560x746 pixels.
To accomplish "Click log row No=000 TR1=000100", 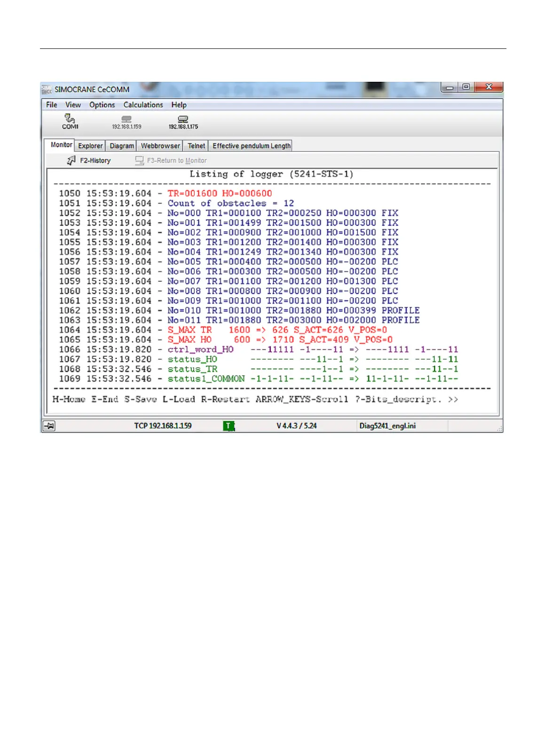I will coord(229,213).
